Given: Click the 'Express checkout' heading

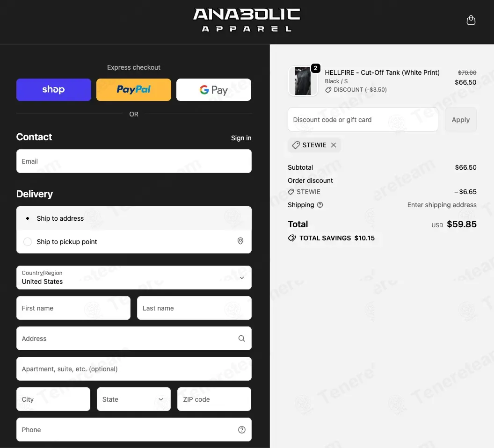Looking at the screenshot, I should (134, 67).
